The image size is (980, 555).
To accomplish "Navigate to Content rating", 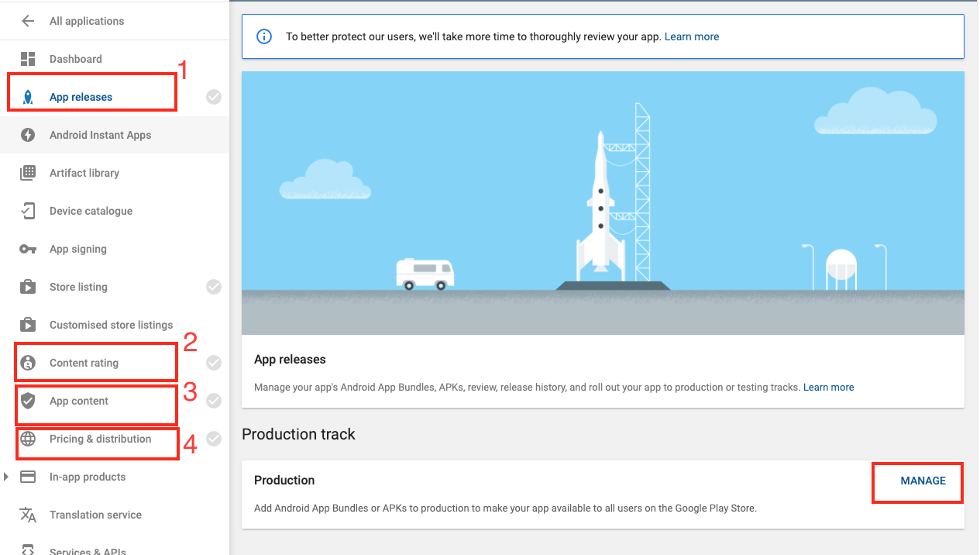I will click(x=84, y=363).
